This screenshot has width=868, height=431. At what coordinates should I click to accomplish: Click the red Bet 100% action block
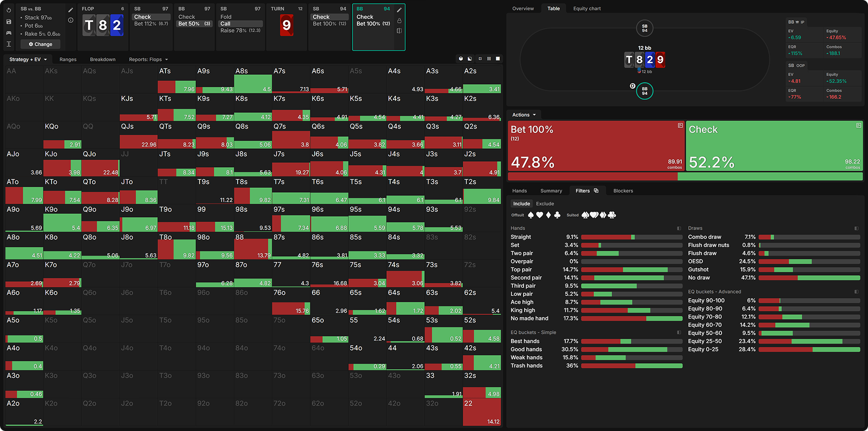(x=596, y=145)
